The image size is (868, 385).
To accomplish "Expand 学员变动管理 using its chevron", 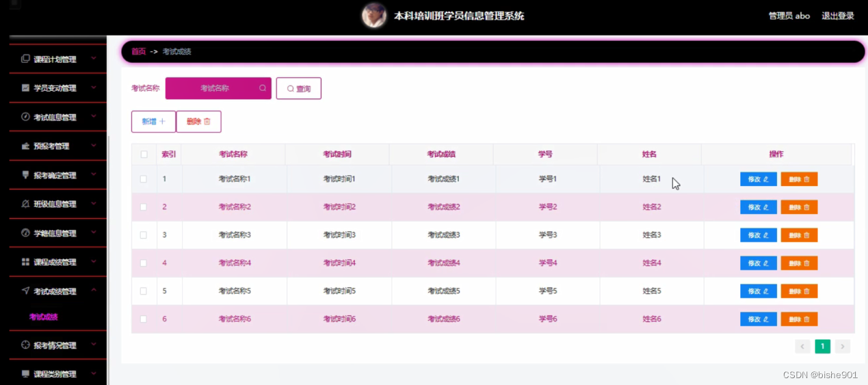I will pyautogui.click(x=94, y=87).
